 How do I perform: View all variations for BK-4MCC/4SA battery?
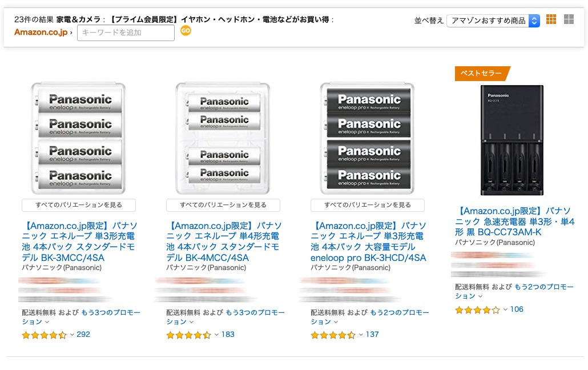click(x=223, y=205)
